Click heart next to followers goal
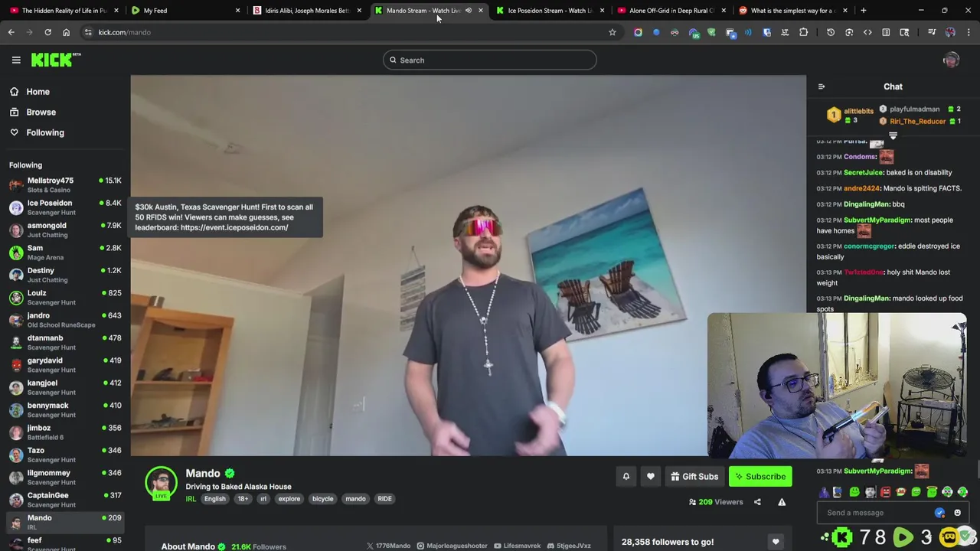 776,542
